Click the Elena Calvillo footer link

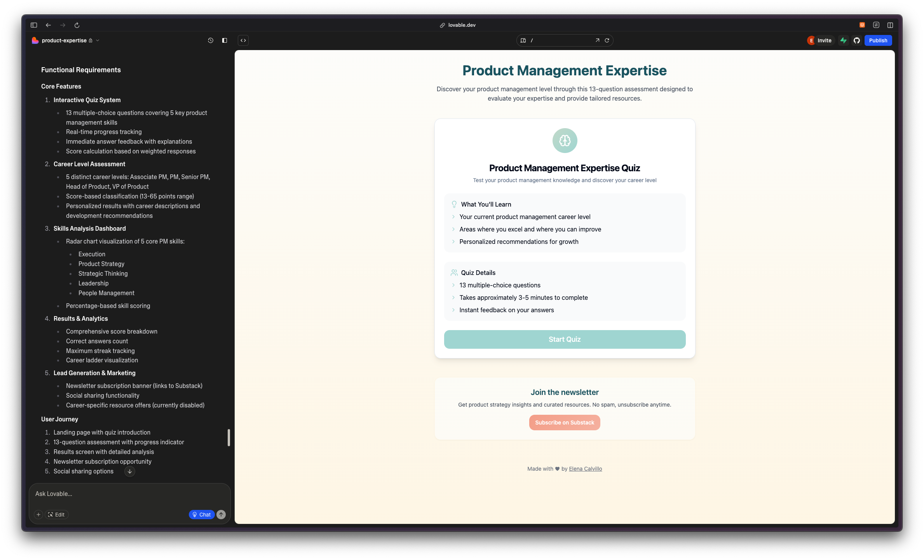tap(585, 469)
